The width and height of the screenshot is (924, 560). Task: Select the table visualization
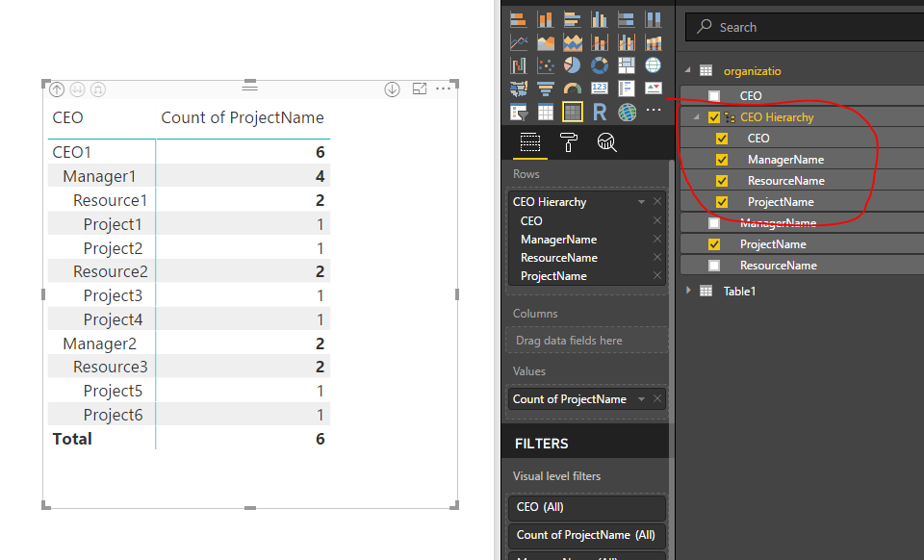(545, 112)
